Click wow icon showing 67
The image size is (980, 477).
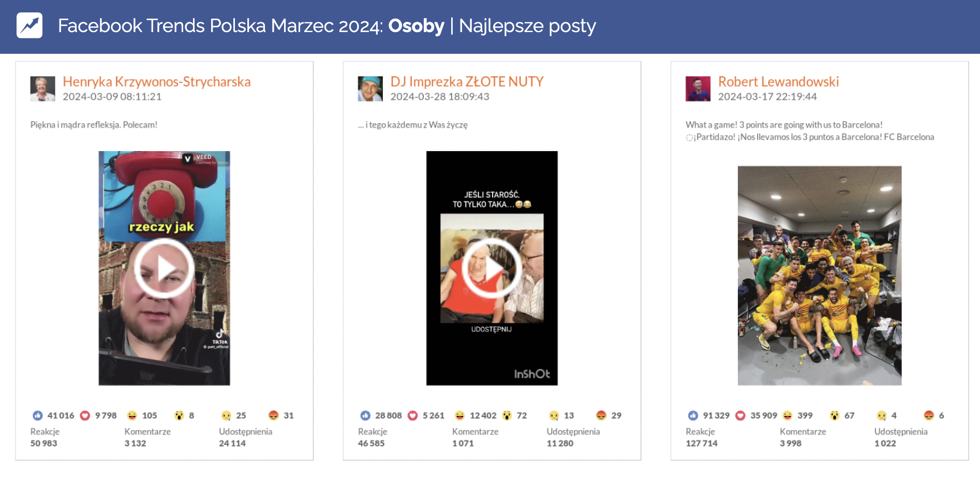coord(835,415)
